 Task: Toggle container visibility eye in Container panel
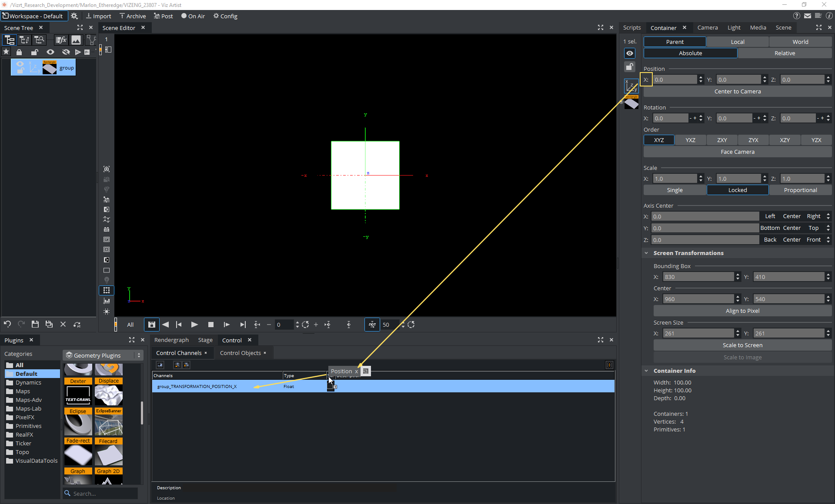tap(629, 53)
